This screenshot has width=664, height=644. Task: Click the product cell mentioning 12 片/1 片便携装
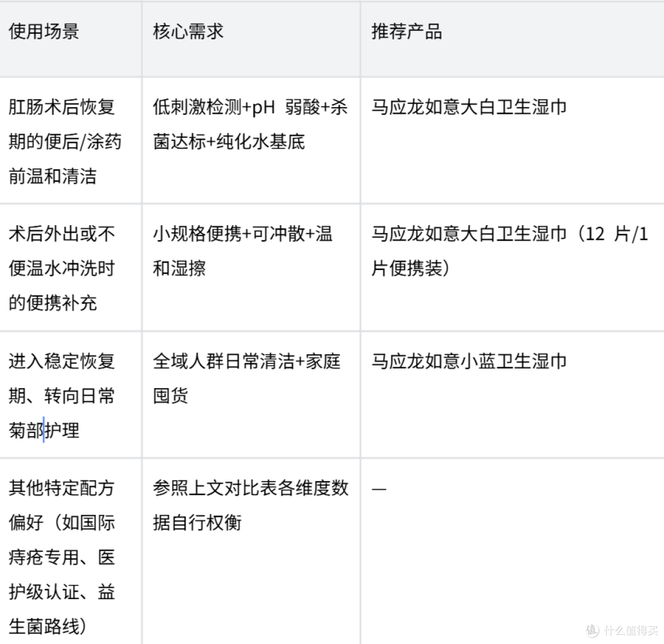512,268
